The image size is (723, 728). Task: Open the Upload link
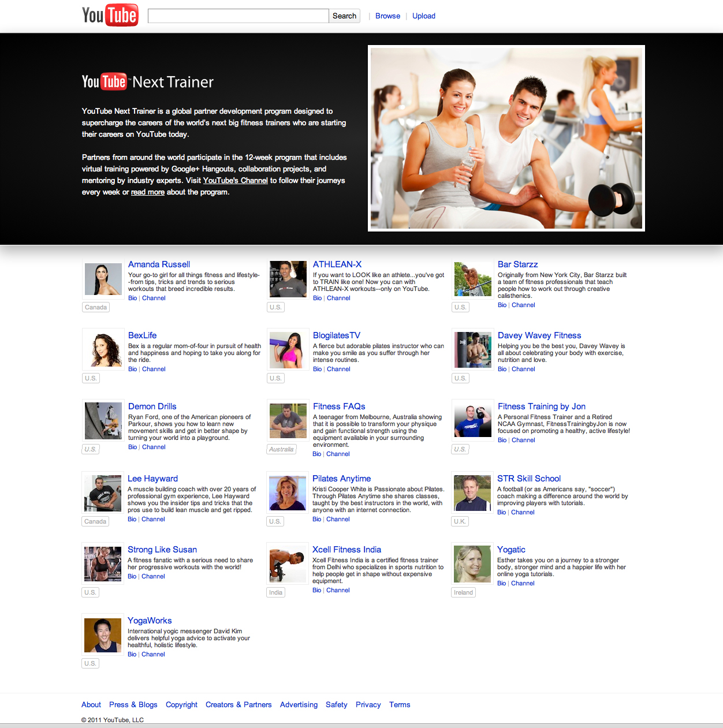[424, 16]
